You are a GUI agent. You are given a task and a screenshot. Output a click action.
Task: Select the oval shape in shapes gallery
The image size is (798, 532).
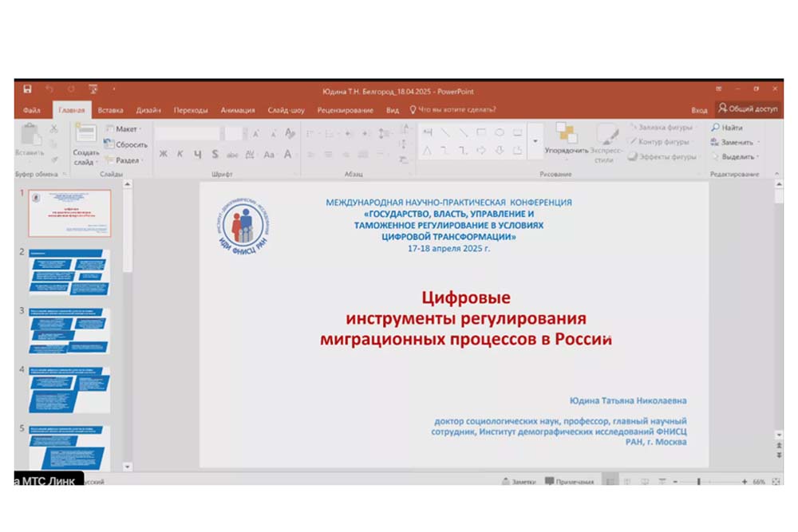click(x=500, y=132)
